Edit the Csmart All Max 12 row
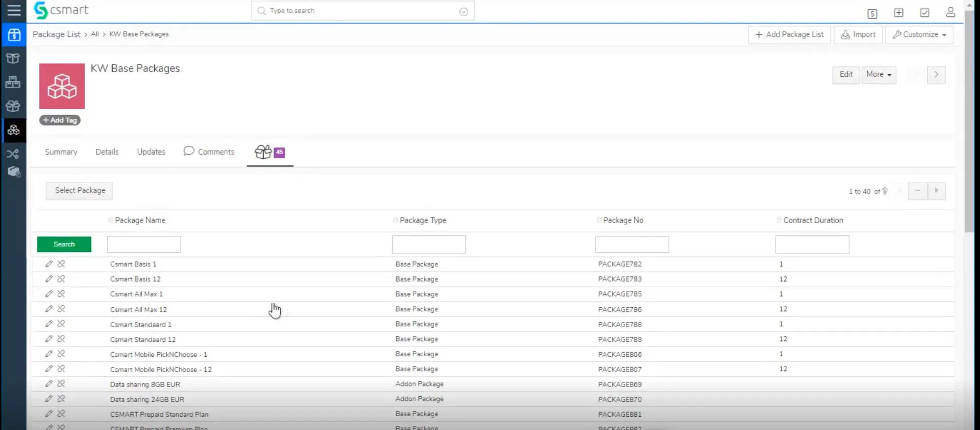Image resolution: width=980 pixels, height=430 pixels. tap(49, 309)
